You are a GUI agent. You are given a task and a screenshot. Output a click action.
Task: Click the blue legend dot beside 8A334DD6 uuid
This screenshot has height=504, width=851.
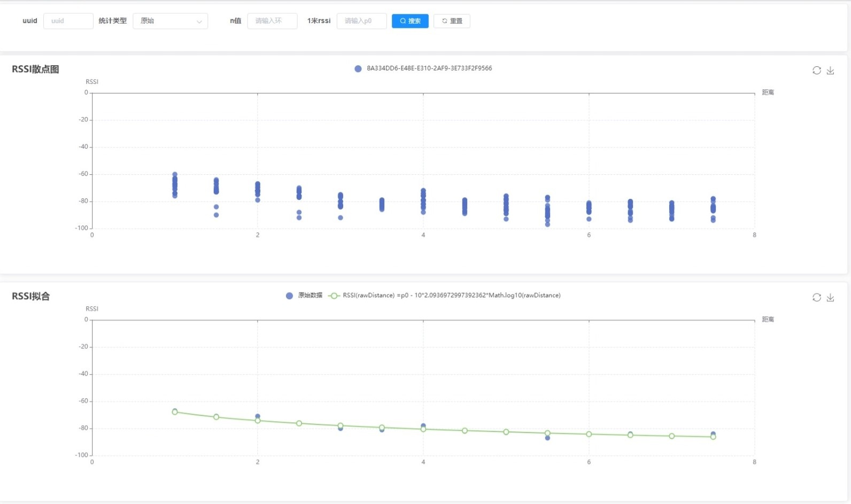pyautogui.click(x=358, y=68)
